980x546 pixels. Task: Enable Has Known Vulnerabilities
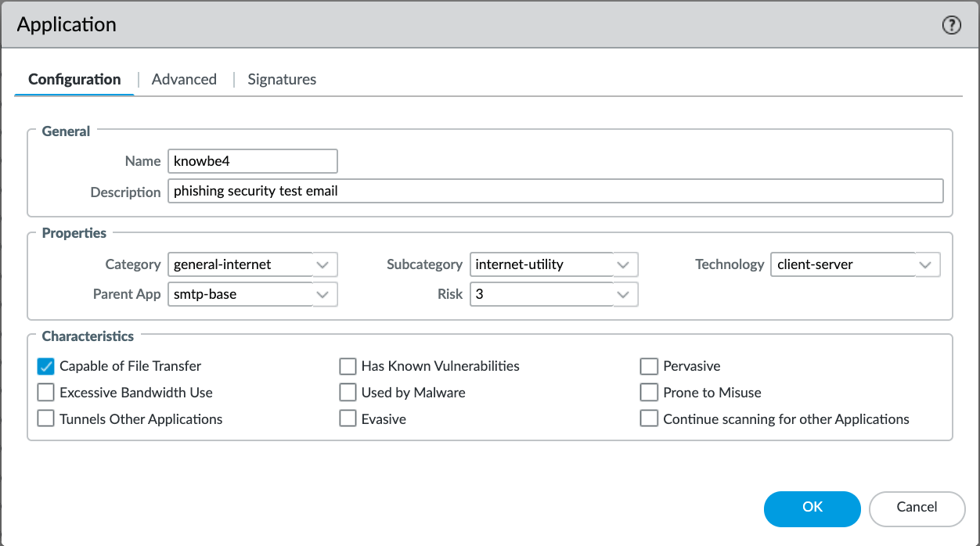(x=348, y=366)
